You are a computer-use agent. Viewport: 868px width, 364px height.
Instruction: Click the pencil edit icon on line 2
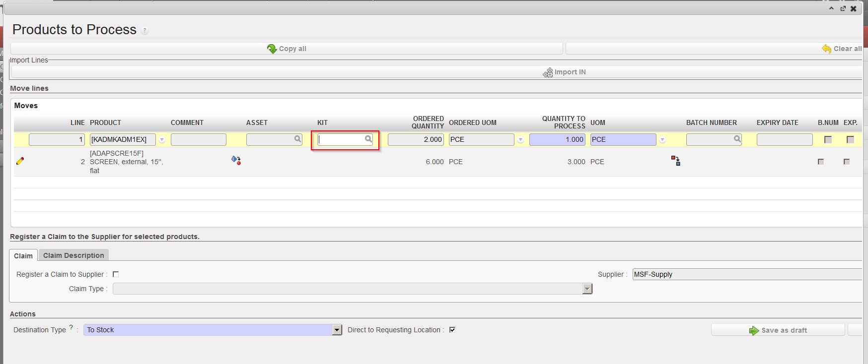(x=20, y=161)
